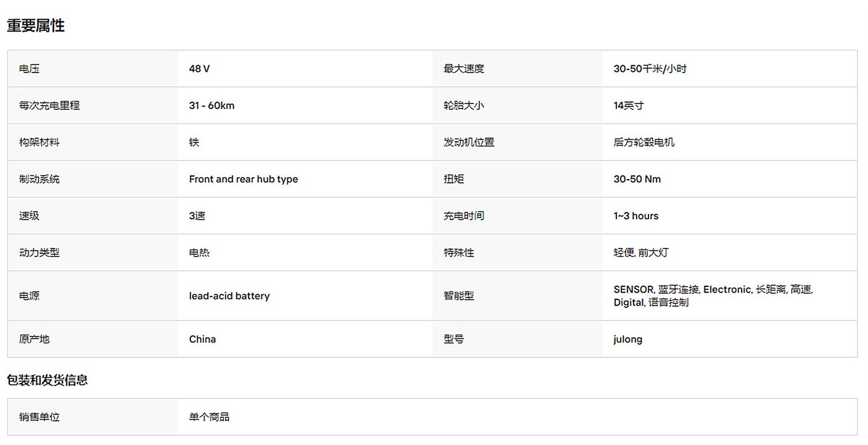Click the 重要属性 section heading
Viewport: 868px width, 445px height.
click(x=36, y=25)
